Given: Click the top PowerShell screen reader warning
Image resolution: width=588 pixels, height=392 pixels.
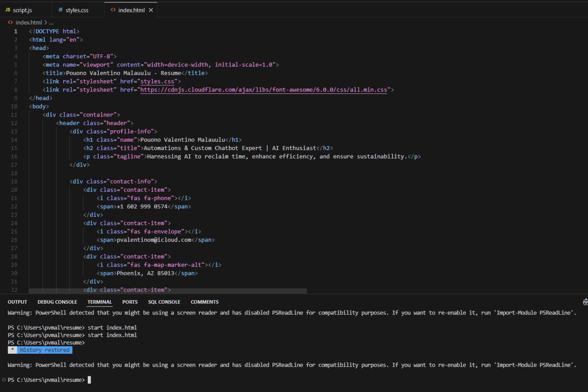Looking at the screenshot, I should [292, 313].
